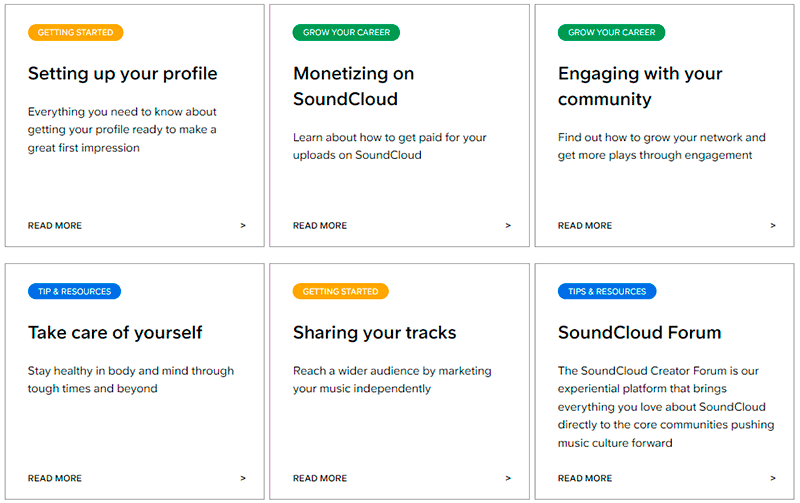Select GROW YOUR CAREER tag above Monetizing on SoundCloud

point(346,33)
